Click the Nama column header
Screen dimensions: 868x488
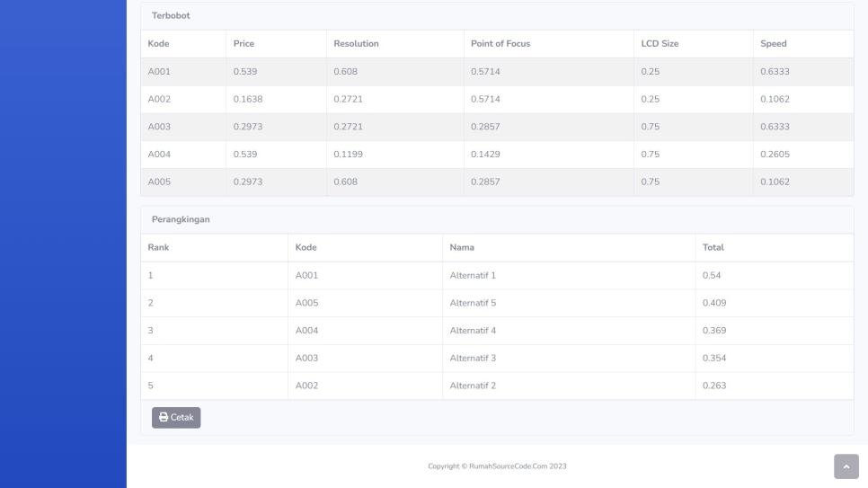[x=462, y=247]
